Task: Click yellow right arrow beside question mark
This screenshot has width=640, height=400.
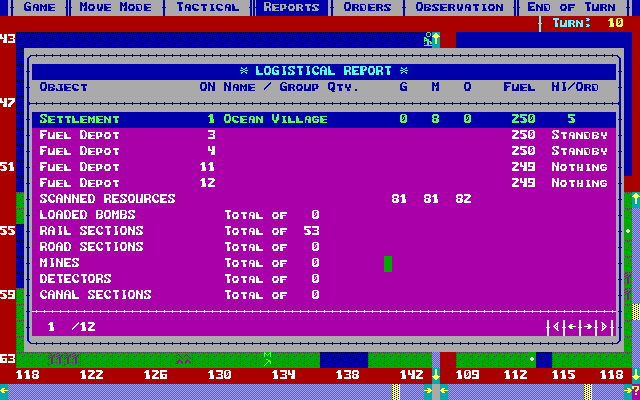Action: coord(627,391)
